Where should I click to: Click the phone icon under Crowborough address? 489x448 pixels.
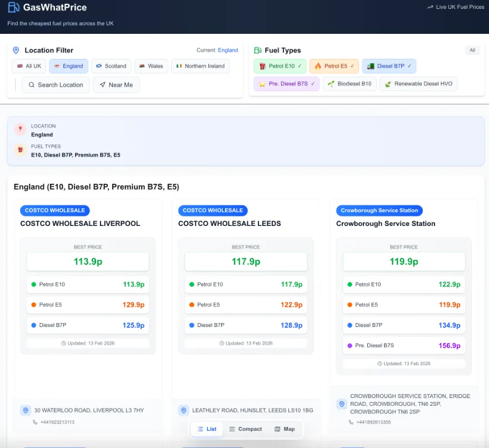coord(351,422)
